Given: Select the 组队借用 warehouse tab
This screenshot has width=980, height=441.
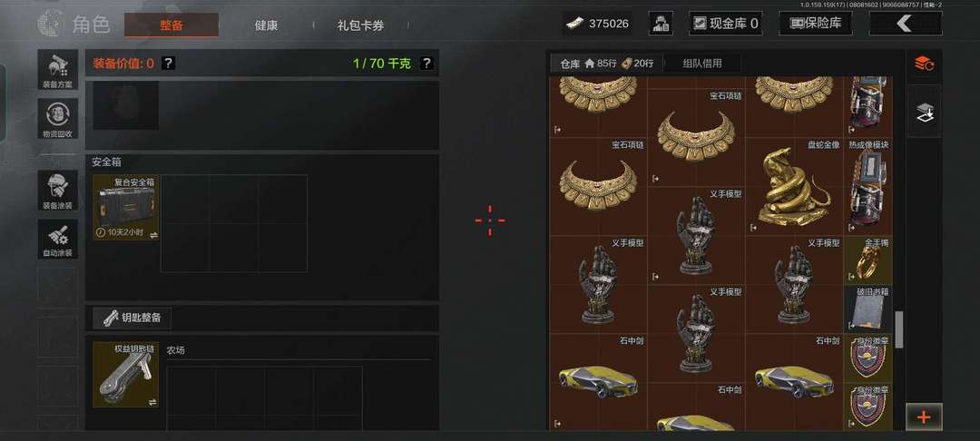Looking at the screenshot, I should point(701,64).
